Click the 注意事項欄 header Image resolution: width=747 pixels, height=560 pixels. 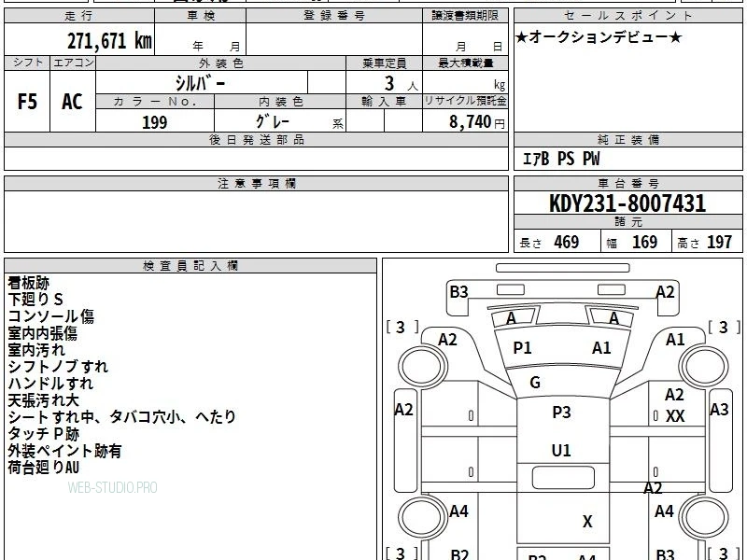256,183
